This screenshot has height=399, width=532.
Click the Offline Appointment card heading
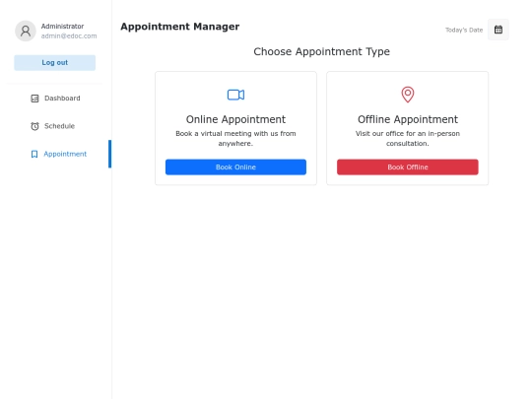[x=408, y=119]
